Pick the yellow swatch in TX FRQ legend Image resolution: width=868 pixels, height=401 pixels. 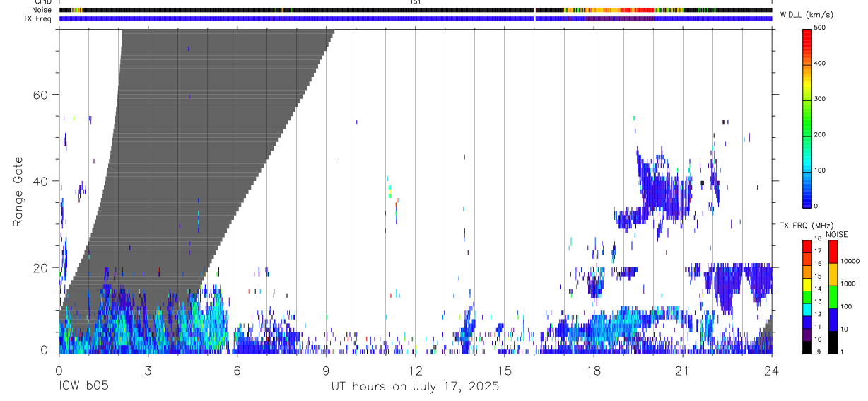coord(807,284)
